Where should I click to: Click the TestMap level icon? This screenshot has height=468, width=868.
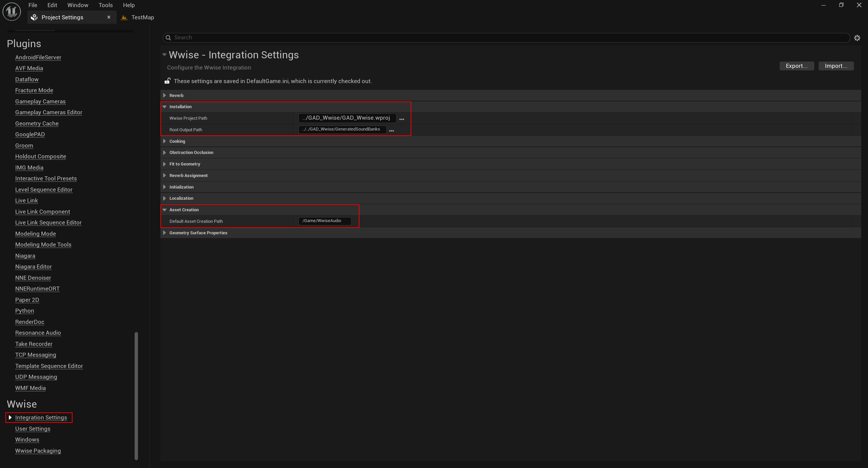[x=124, y=17]
